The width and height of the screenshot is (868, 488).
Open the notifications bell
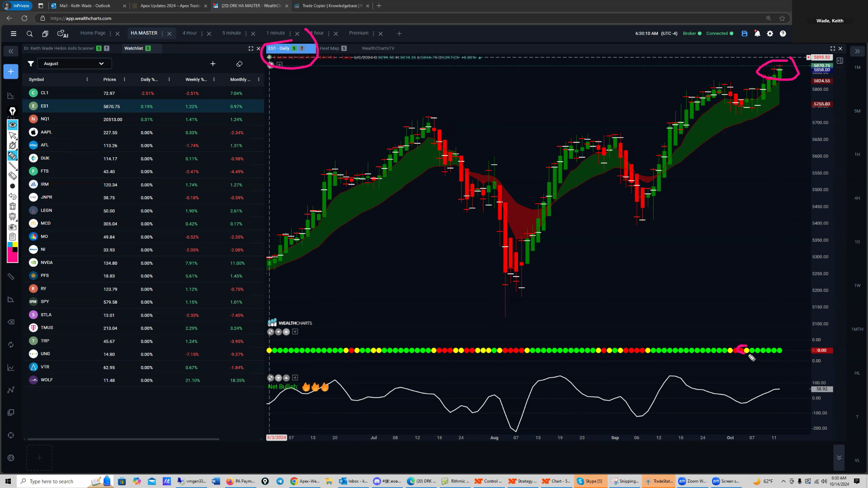[757, 33]
